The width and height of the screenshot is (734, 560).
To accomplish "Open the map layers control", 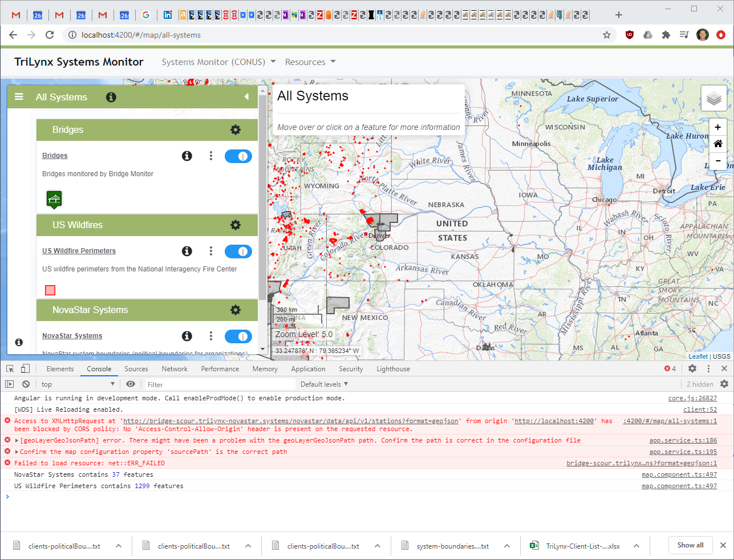I will pos(713,99).
